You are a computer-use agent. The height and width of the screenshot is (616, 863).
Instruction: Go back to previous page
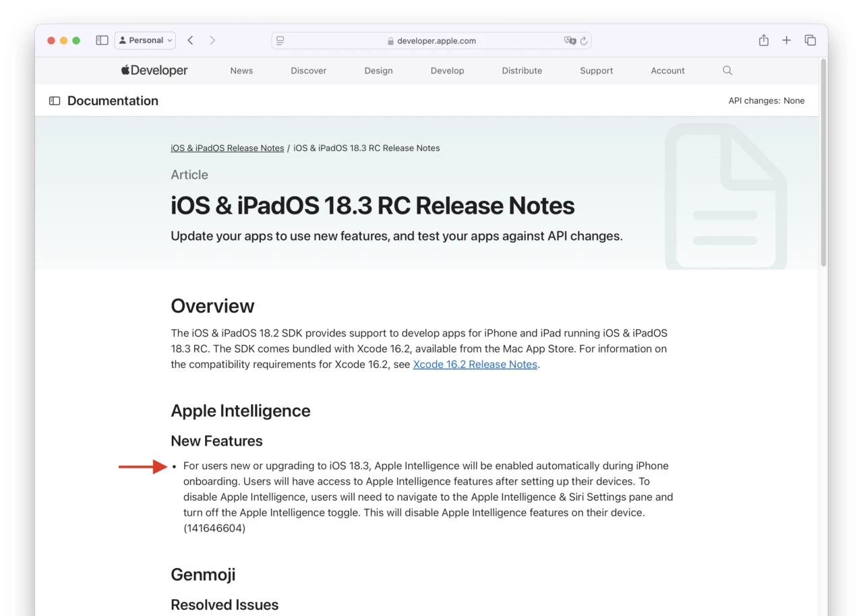point(191,40)
